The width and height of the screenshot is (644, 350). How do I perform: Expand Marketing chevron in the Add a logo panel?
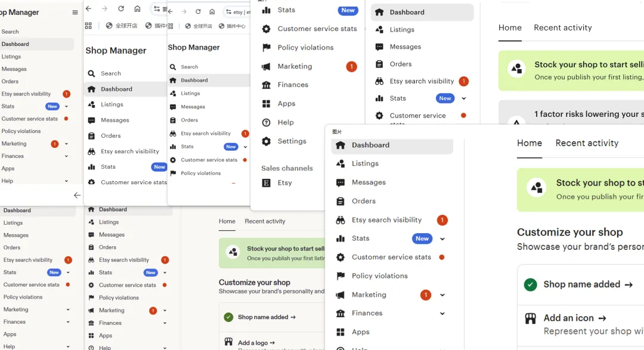(165, 311)
